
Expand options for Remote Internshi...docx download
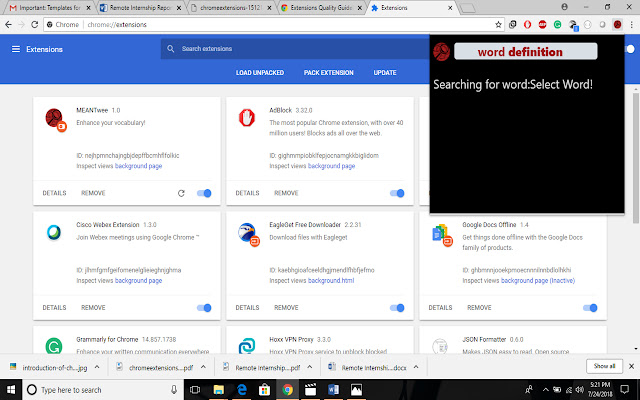[x=416, y=367]
